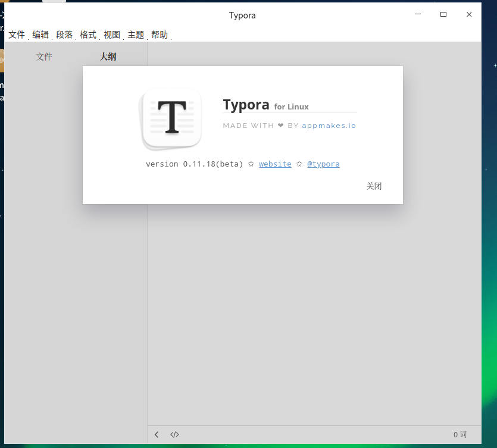This screenshot has height=448, width=497.
Task: Toggle source code mode icon in status bar
Action: (x=174, y=435)
